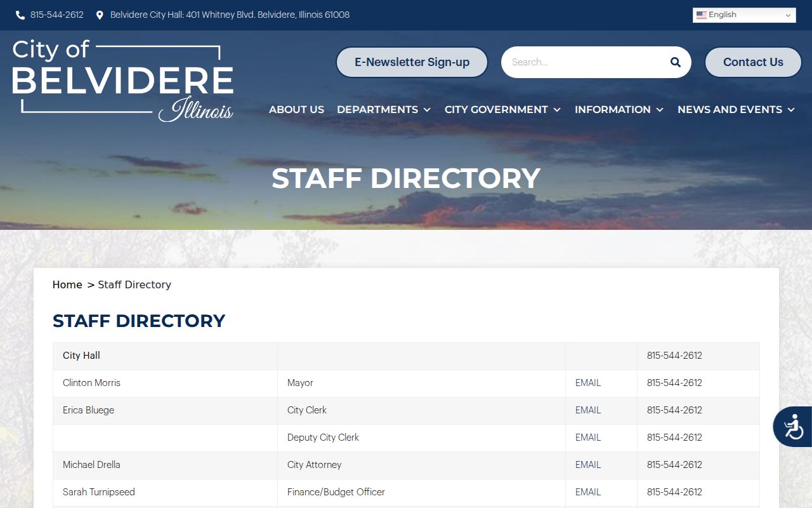
Task: Click the City of Belvidere logo
Action: point(123,81)
